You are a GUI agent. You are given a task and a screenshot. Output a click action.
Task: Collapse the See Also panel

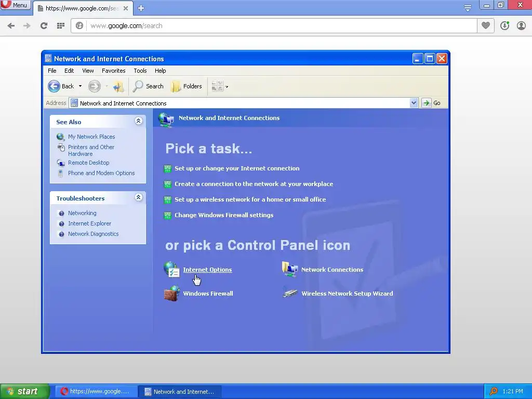(138, 121)
